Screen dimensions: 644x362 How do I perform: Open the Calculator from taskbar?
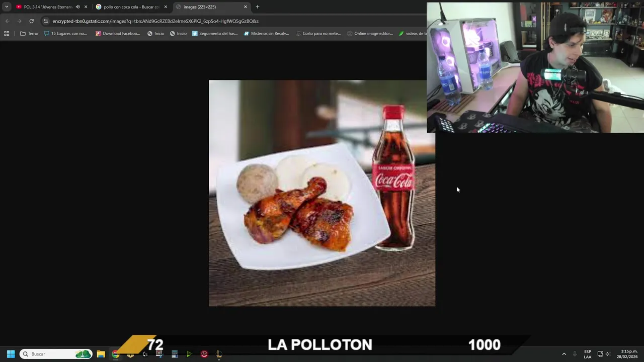click(x=175, y=354)
